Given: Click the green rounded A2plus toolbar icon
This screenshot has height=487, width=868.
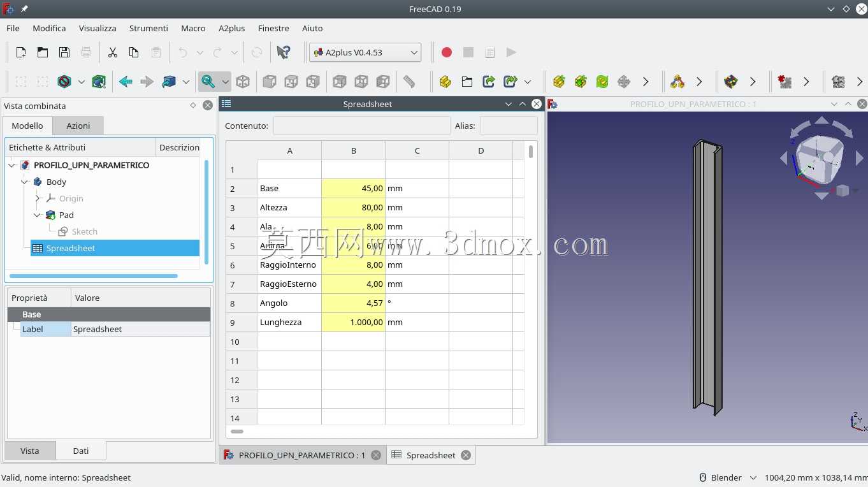Looking at the screenshot, I should [x=602, y=82].
